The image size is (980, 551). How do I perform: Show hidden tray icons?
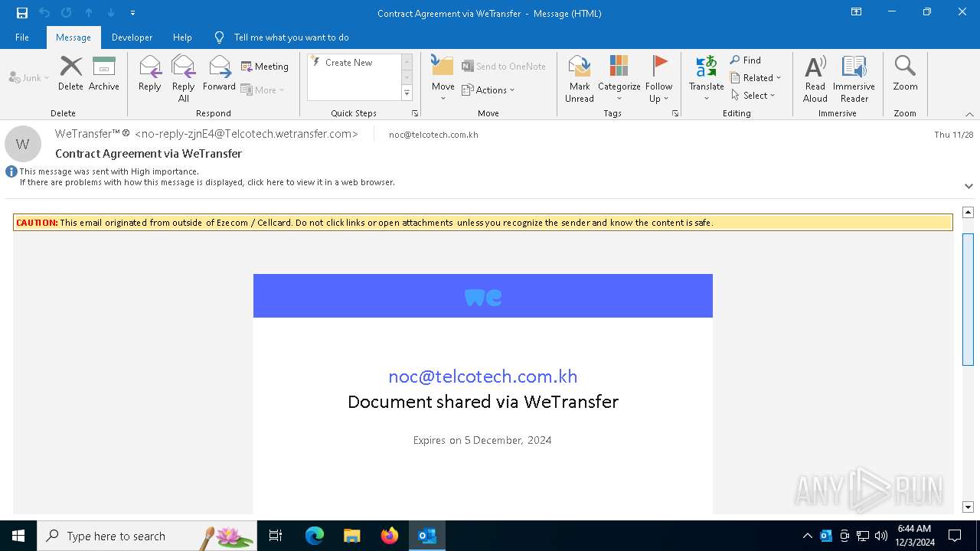pos(807,536)
